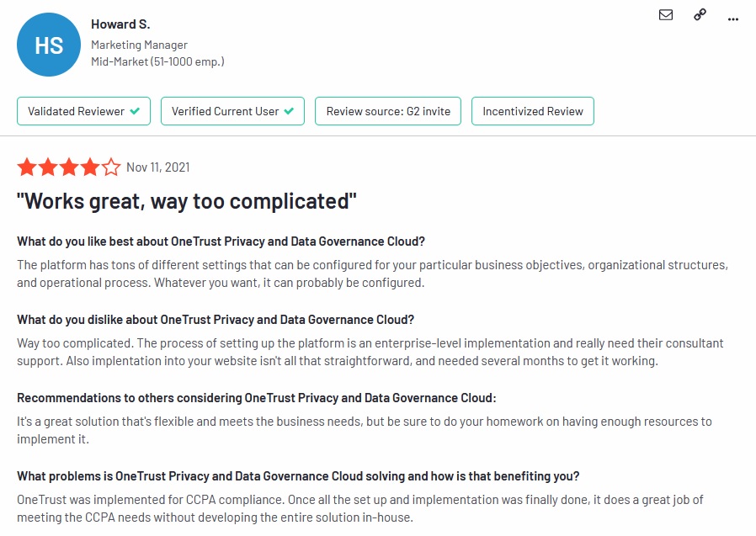Click the empty fifth rating star
This screenshot has height=536, width=756.
tap(111, 167)
